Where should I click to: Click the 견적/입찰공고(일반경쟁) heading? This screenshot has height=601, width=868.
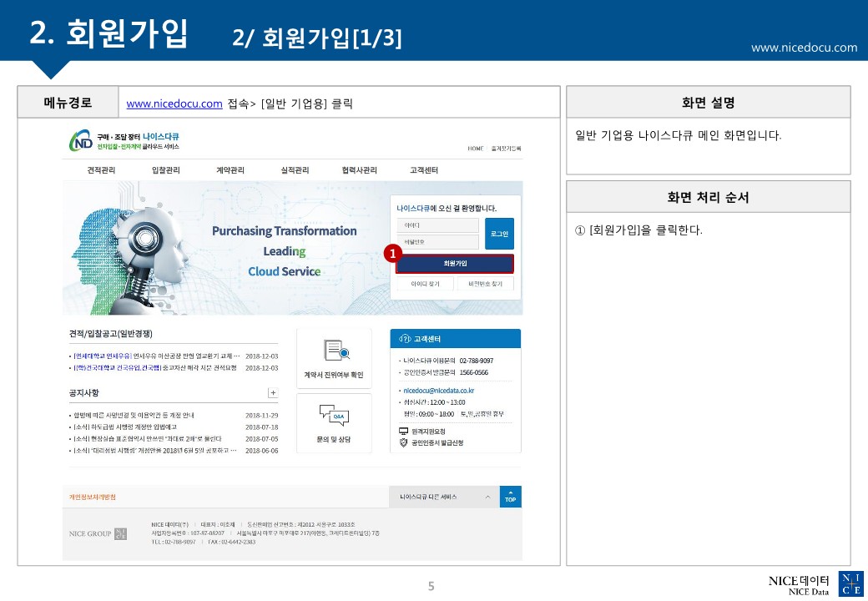[x=111, y=333]
